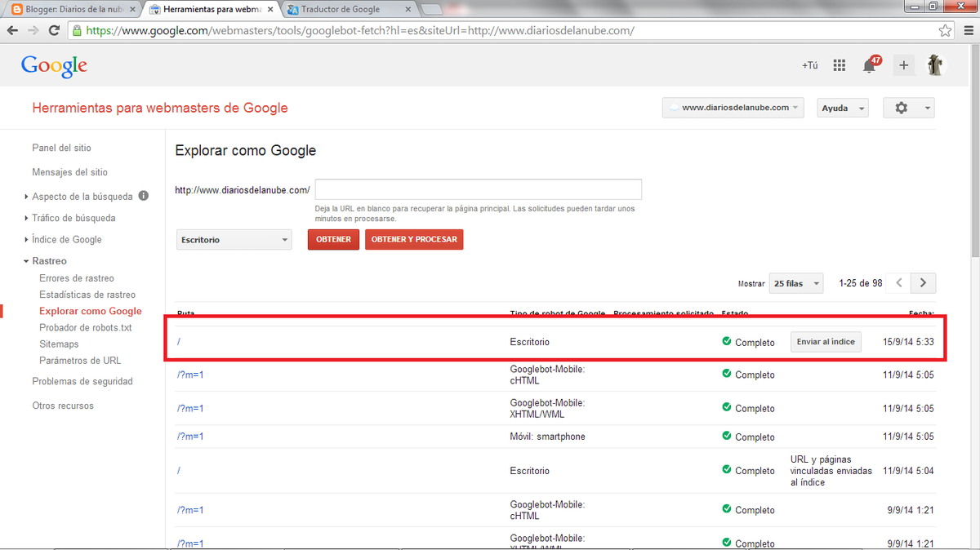Open the Escritorio robot type dropdown
Image resolution: width=980 pixels, height=550 pixels.
[234, 240]
